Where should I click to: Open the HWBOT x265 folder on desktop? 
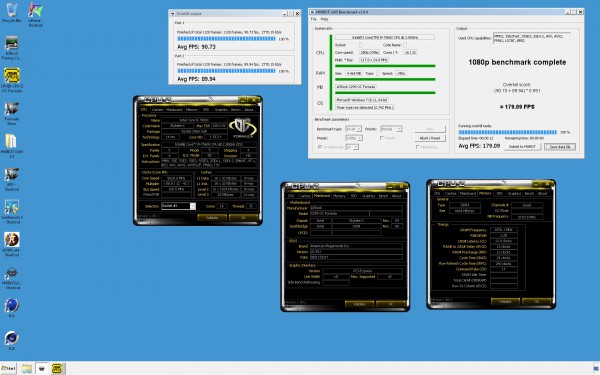[x=11, y=146]
